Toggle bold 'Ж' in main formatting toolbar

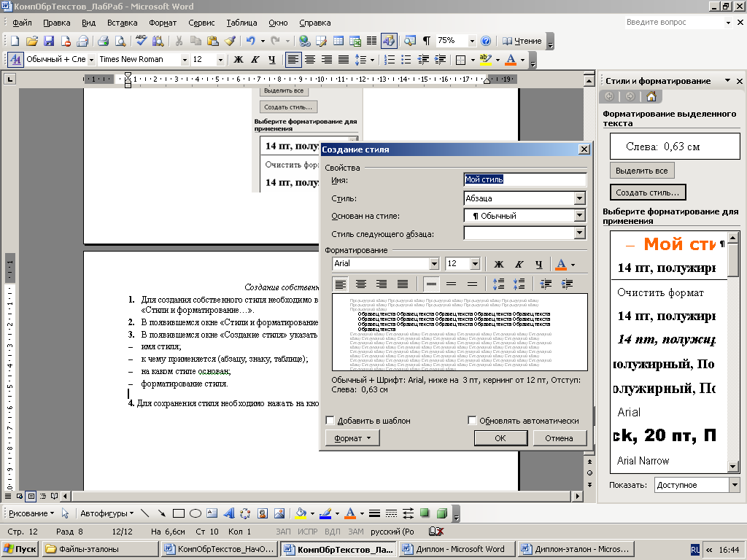(x=239, y=60)
